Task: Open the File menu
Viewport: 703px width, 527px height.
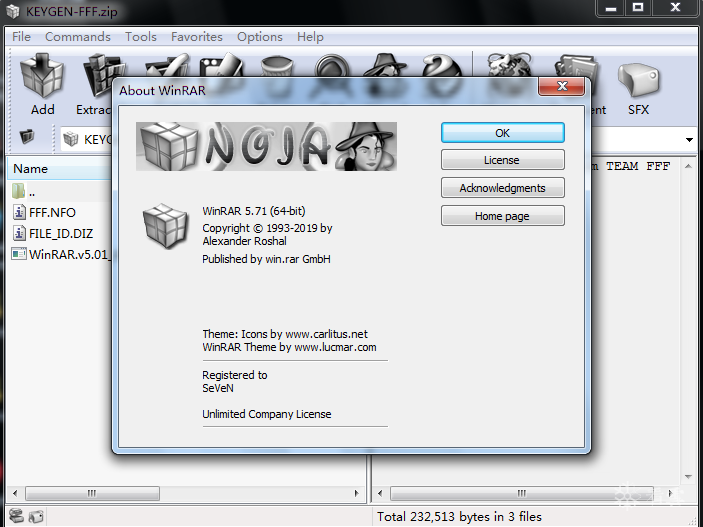Action: [21, 37]
